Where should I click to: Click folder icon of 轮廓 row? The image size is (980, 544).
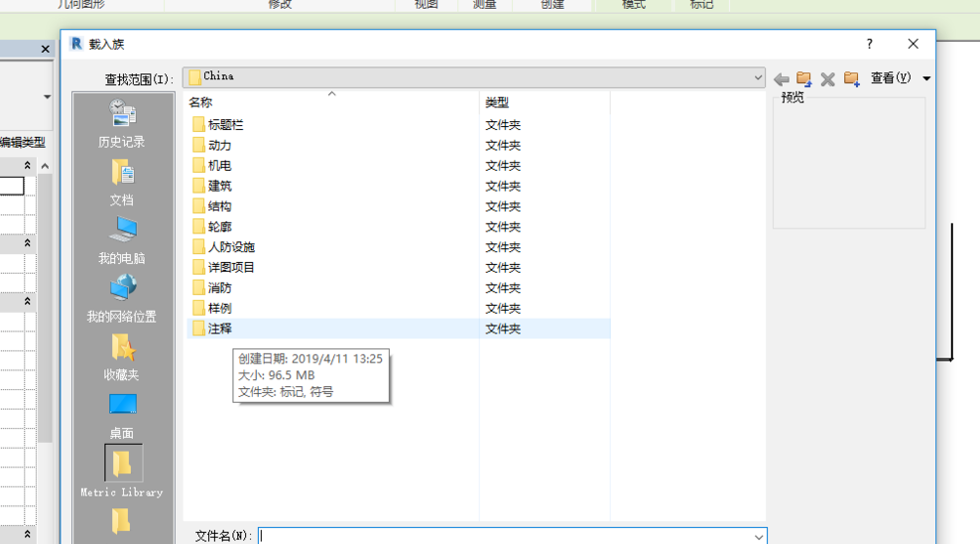point(198,226)
